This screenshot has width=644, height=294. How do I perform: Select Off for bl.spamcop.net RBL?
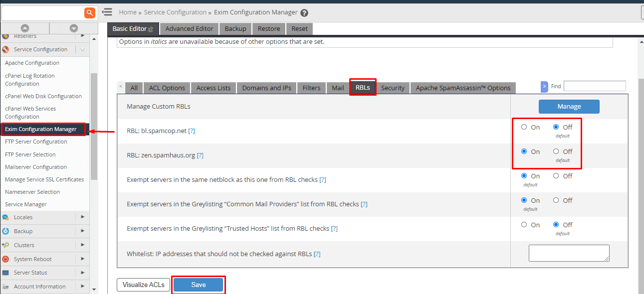(556, 127)
